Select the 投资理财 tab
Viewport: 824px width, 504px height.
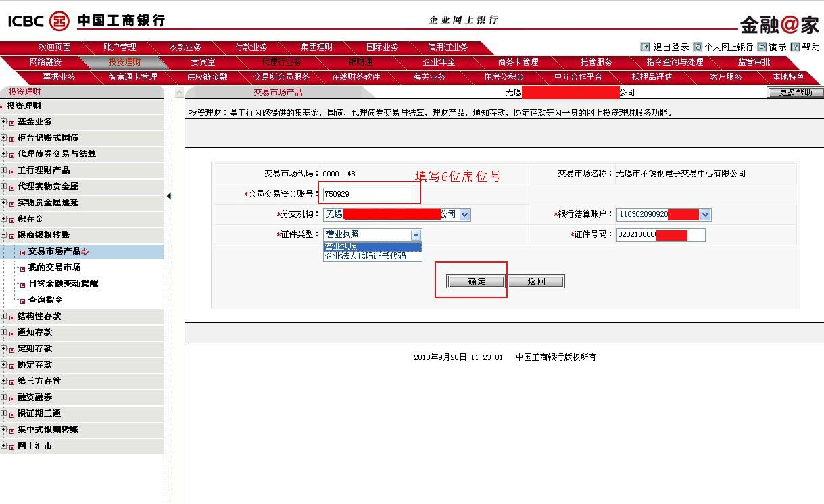click(x=125, y=62)
